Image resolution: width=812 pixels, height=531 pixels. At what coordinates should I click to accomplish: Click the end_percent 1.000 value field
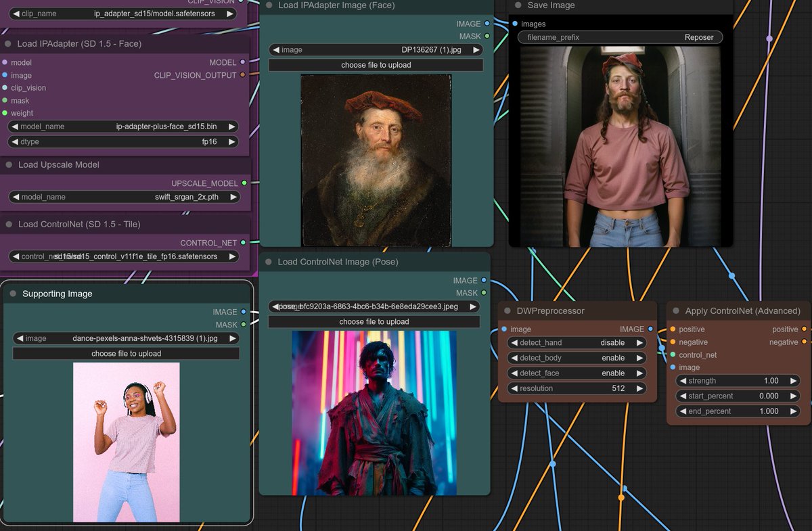point(738,411)
